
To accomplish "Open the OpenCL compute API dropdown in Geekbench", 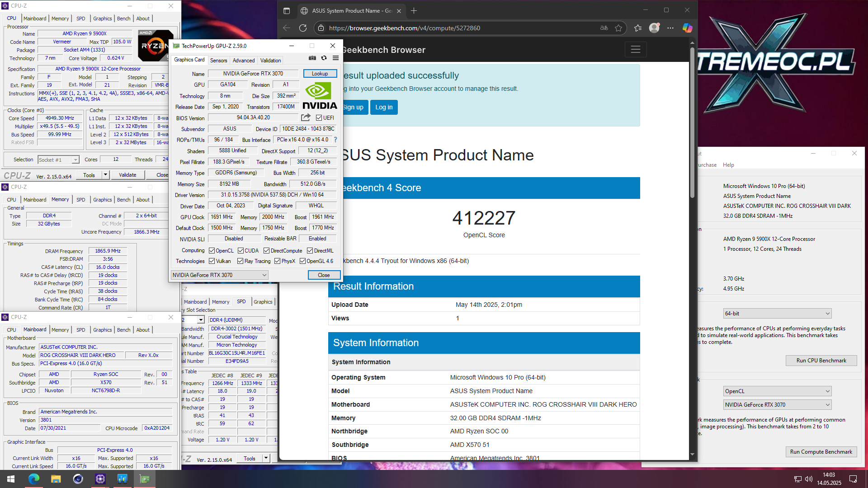I will tap(778, 391).
